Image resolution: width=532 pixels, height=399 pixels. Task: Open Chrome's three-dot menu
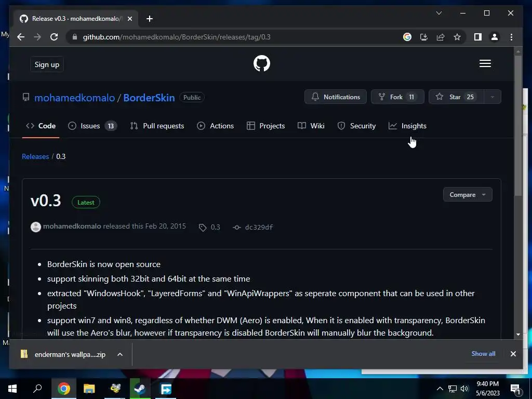pyautogui.click(x=511, y=37)
